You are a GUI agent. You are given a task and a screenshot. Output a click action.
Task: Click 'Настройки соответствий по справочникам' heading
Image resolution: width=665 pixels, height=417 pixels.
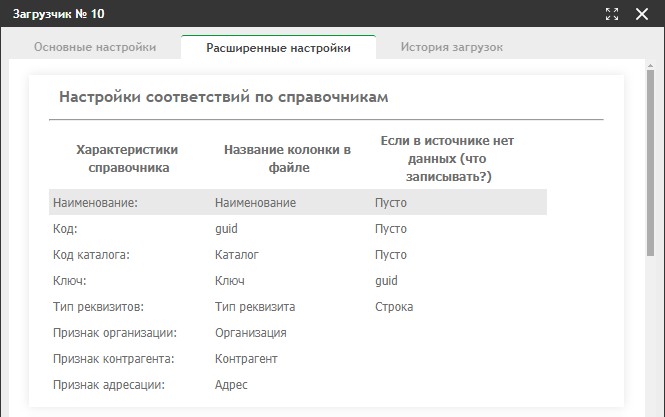pos(224,97)
